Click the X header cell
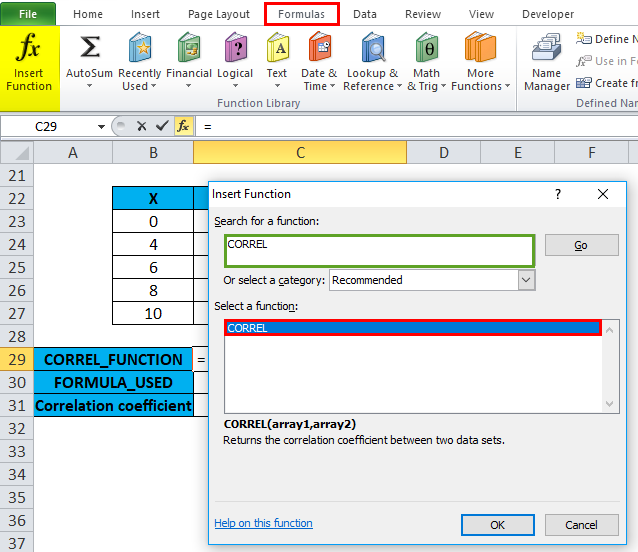The height and width of the screenshot is (552, 638). pyautogui.click(x=153, y=199)
